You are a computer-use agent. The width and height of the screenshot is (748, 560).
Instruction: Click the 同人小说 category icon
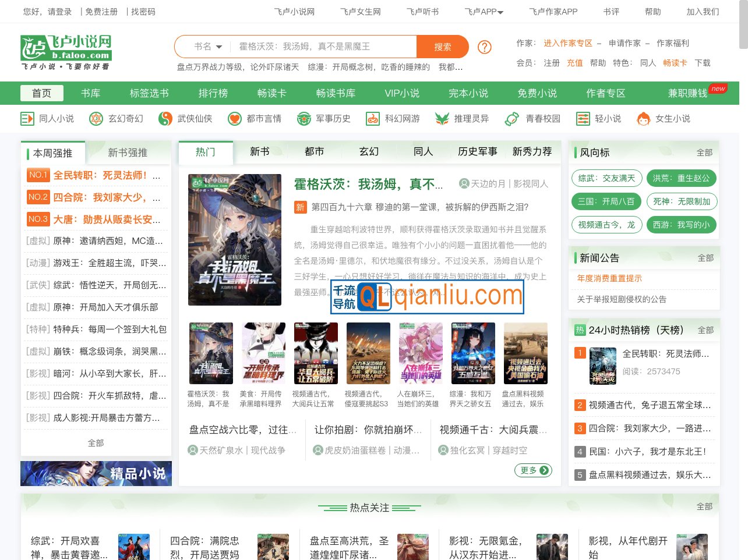[26, 118]
